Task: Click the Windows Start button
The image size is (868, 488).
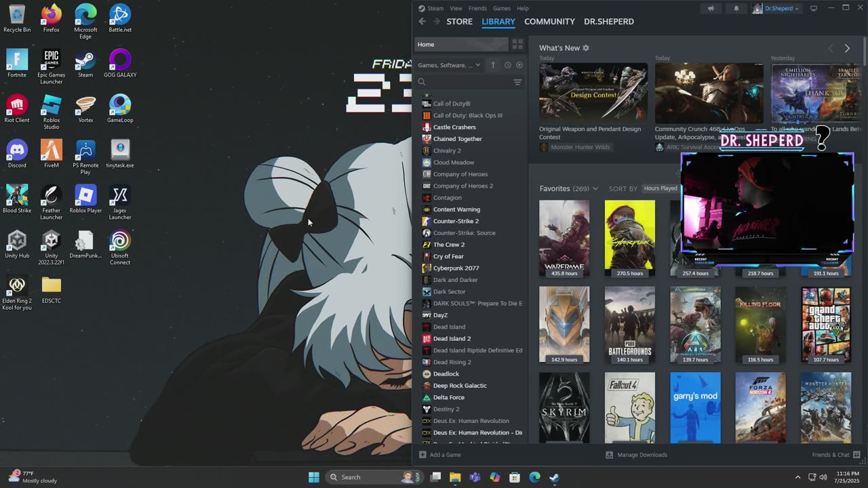Action: click(314, 477)
